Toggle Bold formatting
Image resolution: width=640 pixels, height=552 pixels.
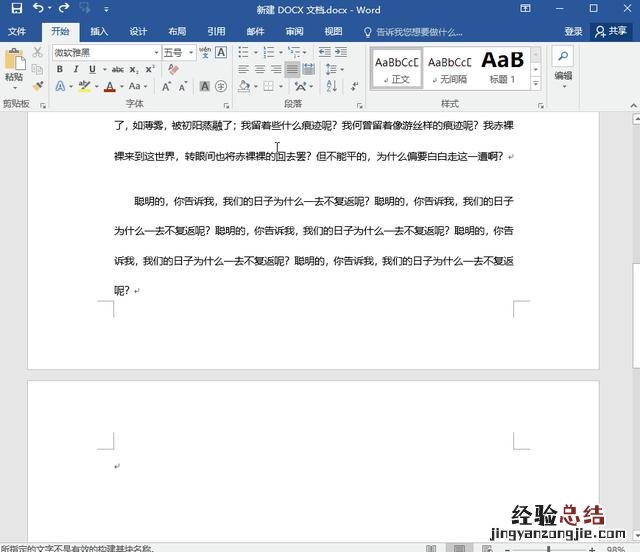coord(60,69)
